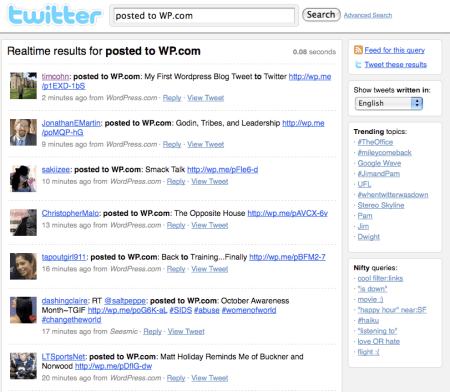Open timcohn's profile link
Image resolution: width=450 pixels, height=392 pixels.
[55, 77]
